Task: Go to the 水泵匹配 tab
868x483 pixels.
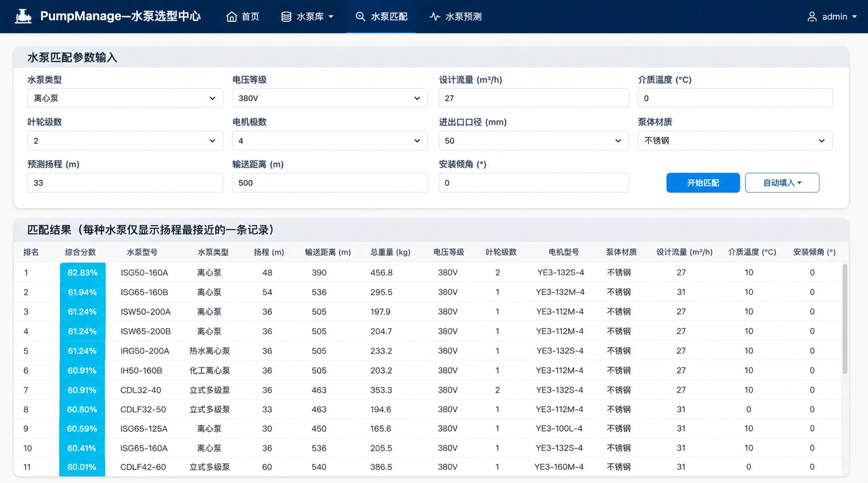Action: (x=381, y=17)
